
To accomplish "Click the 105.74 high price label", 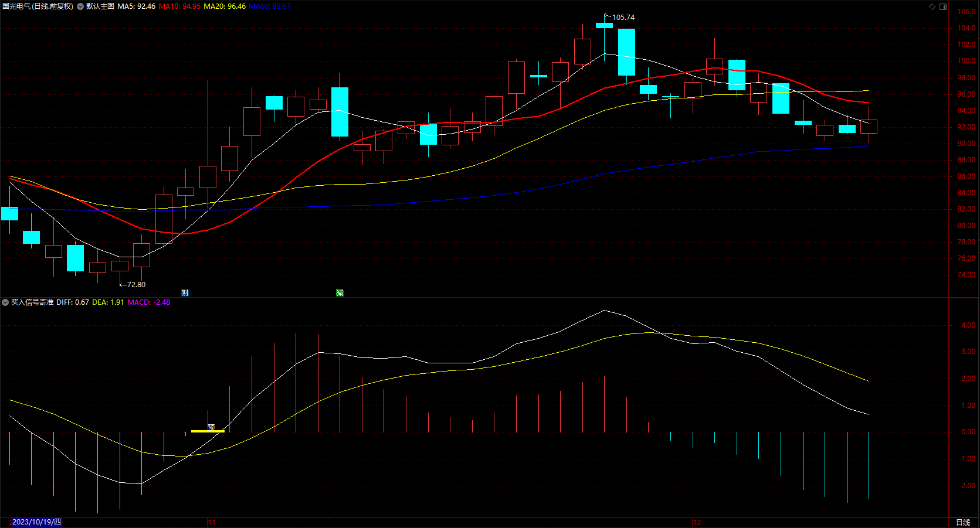I will click(623, 18).
